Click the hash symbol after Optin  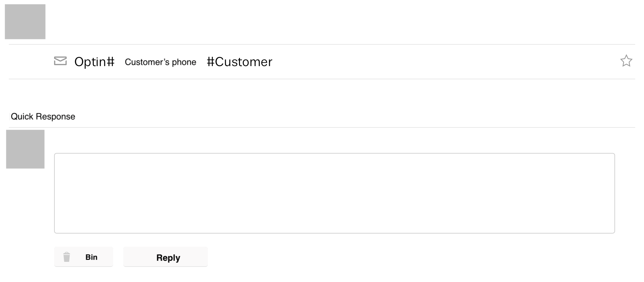click(110, 62)
